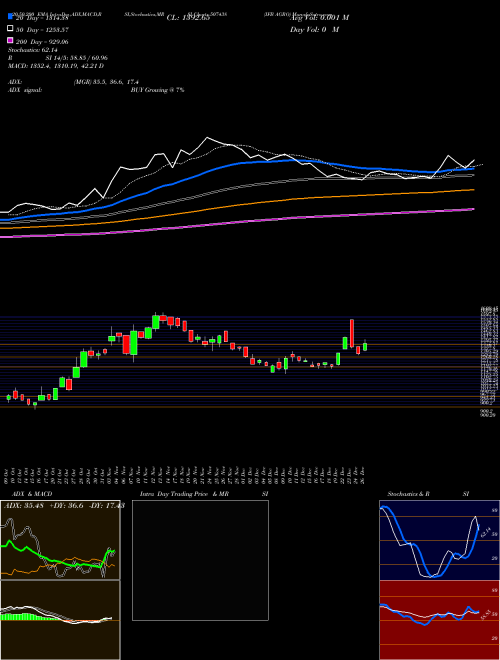
Task: Click the MACD values line
Action: point(56,66)
